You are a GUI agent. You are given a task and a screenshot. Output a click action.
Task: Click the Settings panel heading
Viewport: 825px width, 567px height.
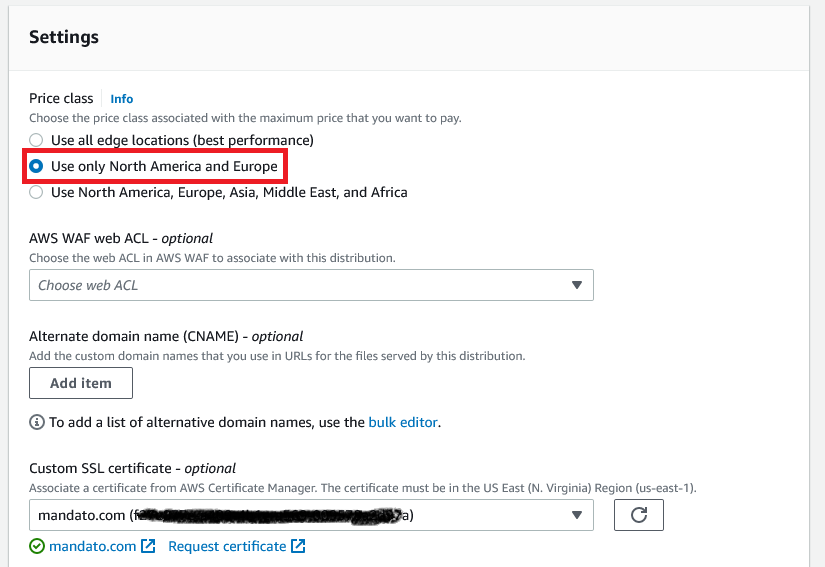click(64, 37)
